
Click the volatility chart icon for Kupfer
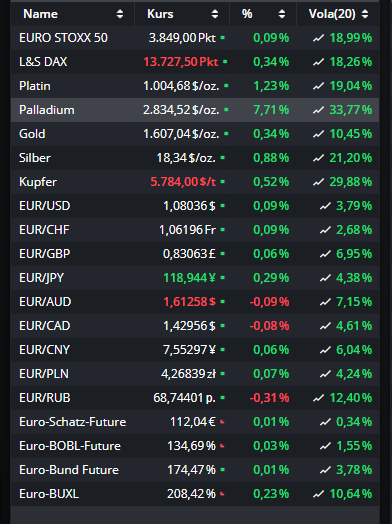[318, 182]
